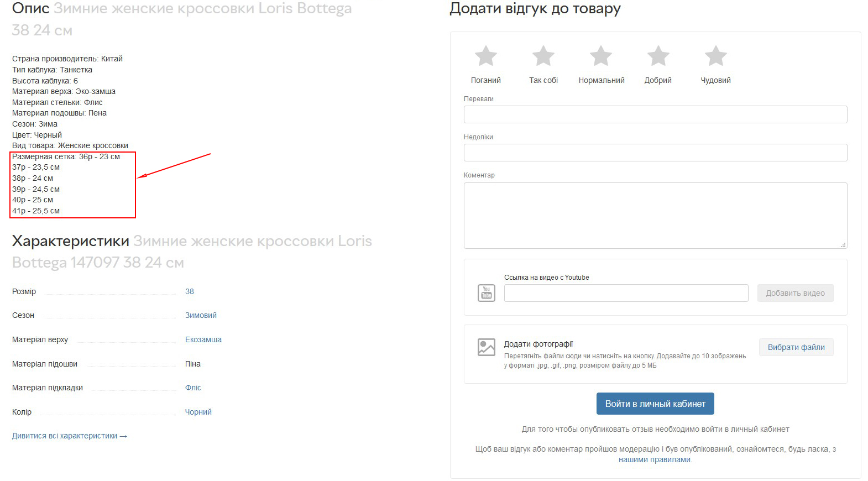Click the Нормальний rating label
Screen dimensions: 868x481
tap(602, 80)
